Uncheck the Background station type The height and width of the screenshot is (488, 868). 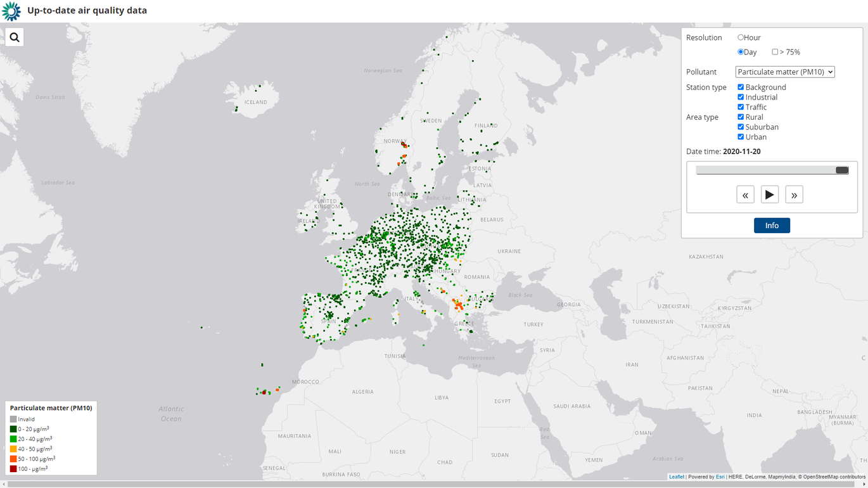(741, 87)
